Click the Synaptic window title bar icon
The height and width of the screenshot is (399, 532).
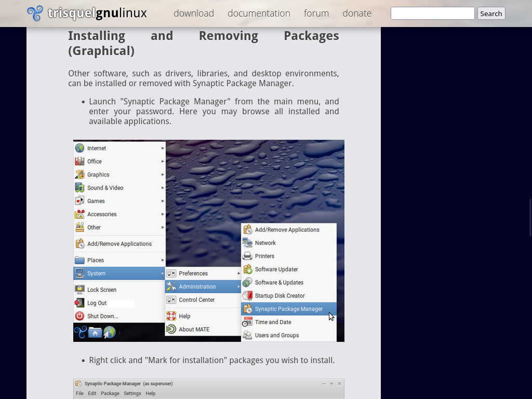click(78, 383)
